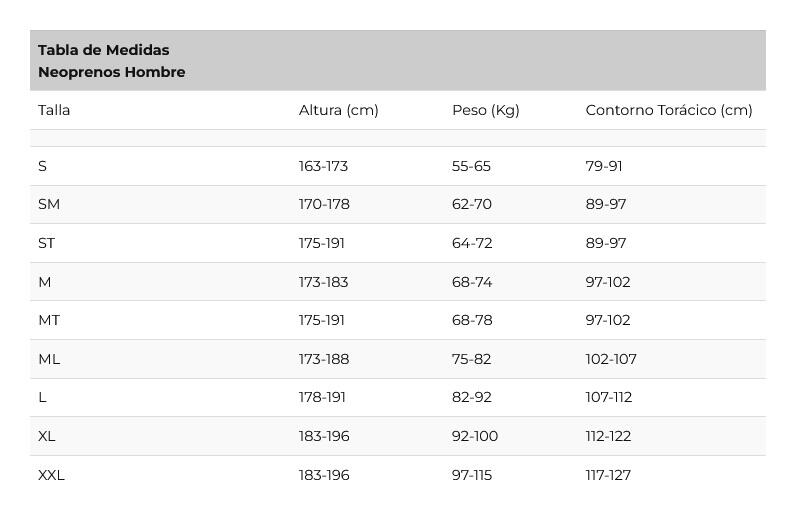Select the 102-107 chest measurement
Viewport: 796px width, 517px height.
611,359
